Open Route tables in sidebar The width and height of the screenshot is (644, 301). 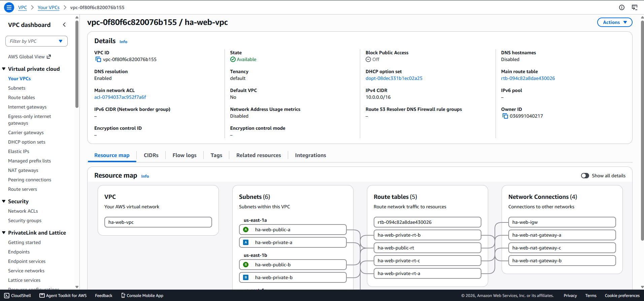pos(22,97)
